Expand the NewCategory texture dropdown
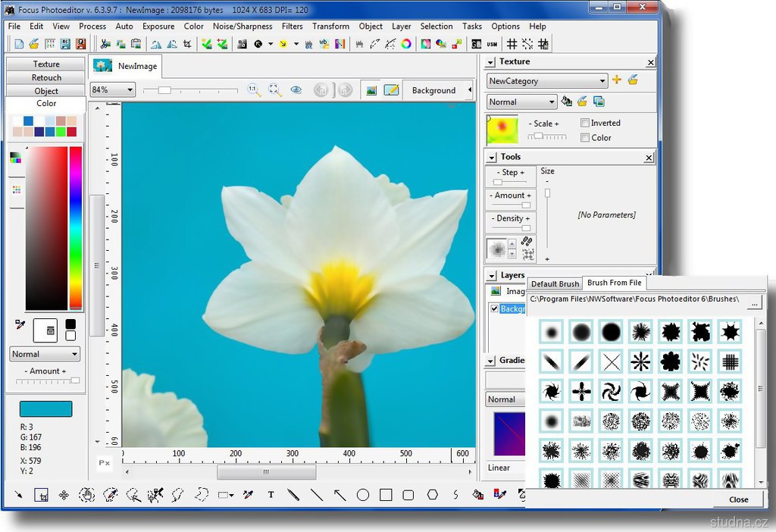 [x=602, y=81]
